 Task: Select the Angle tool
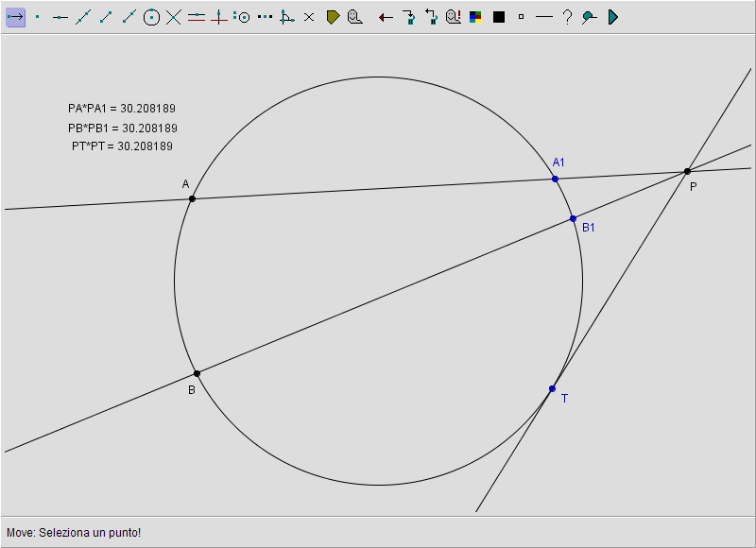(287, 17)
